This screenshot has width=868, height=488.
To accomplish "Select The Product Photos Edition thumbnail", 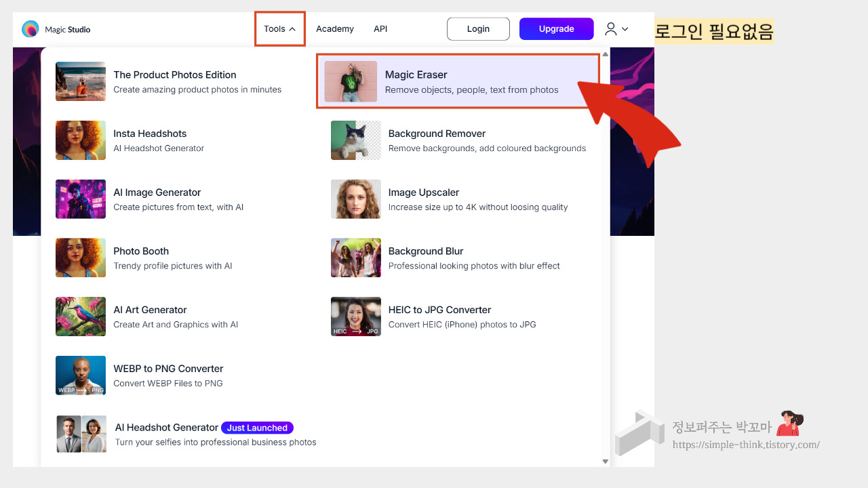I will coord(81,81).
